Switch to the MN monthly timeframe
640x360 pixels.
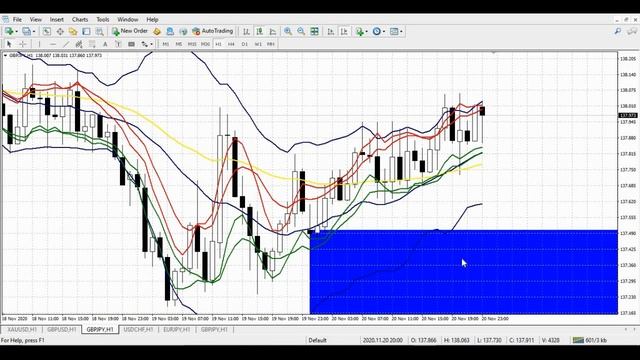271,44
